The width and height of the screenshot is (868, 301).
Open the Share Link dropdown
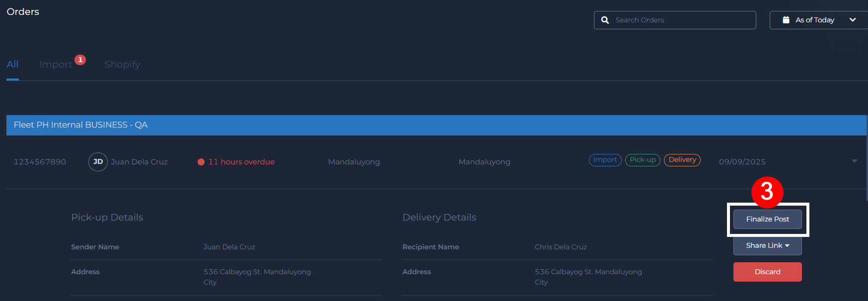point(767,246)
